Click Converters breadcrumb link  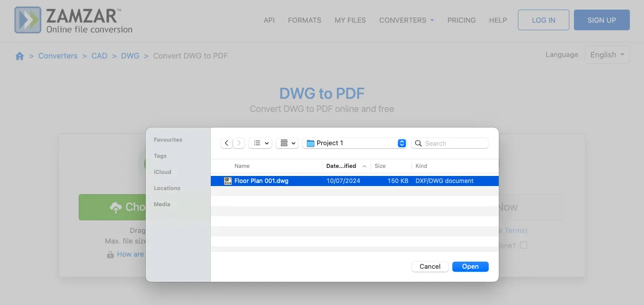point(58,56)
